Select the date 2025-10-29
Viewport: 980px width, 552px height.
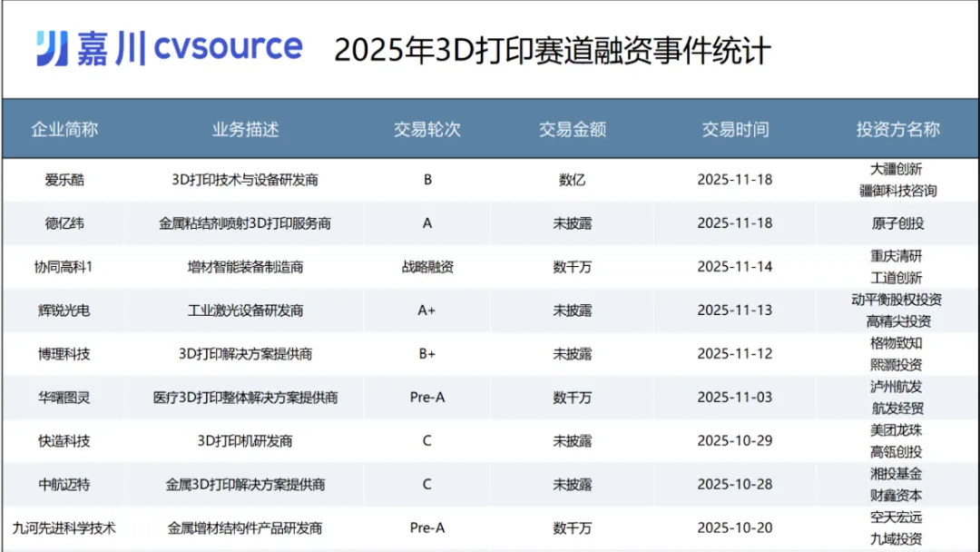click(x=735, y=440)
